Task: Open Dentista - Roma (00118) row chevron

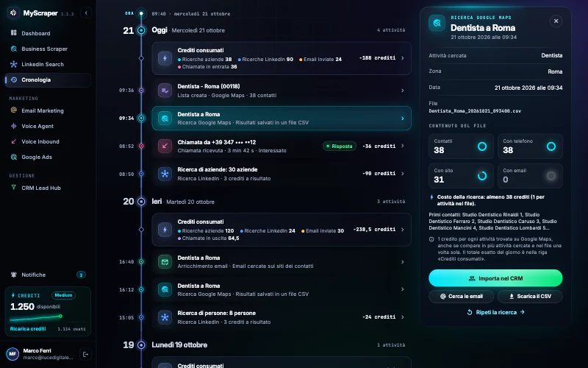Action: click(402, 91)
